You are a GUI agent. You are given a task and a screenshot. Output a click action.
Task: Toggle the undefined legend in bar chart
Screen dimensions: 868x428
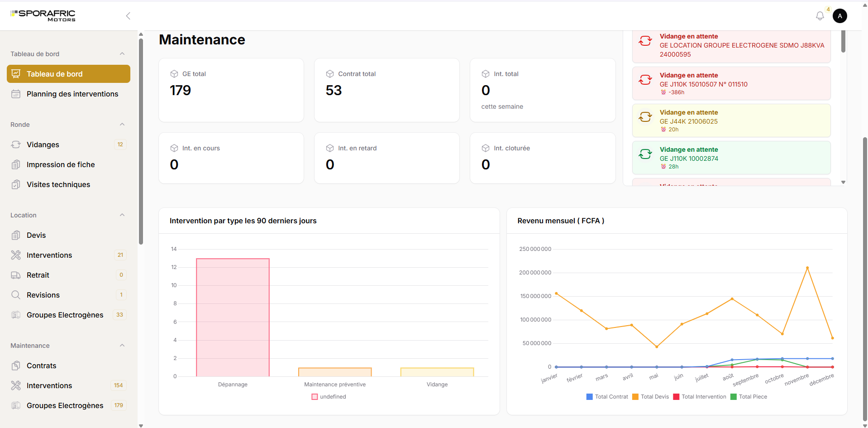(329, 397)
